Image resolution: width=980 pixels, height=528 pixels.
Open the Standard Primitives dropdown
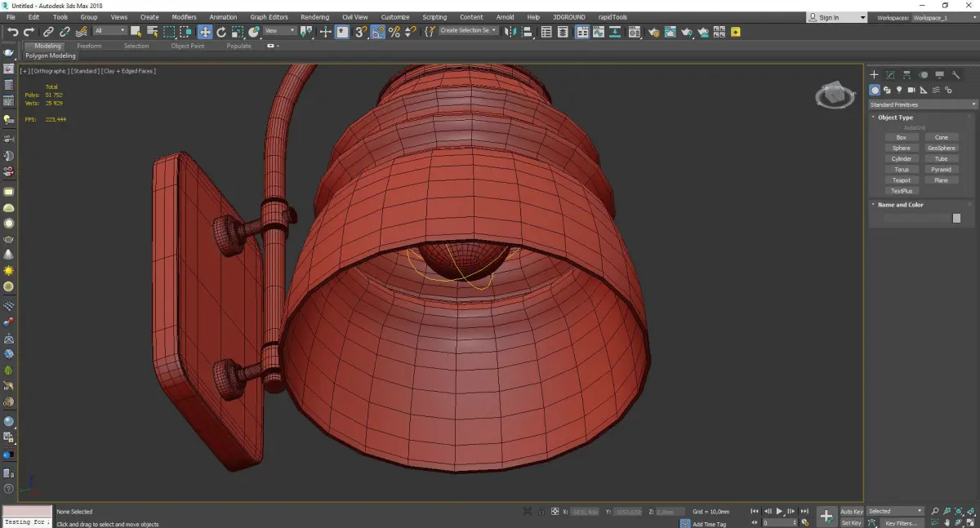[x=923, y=104]
